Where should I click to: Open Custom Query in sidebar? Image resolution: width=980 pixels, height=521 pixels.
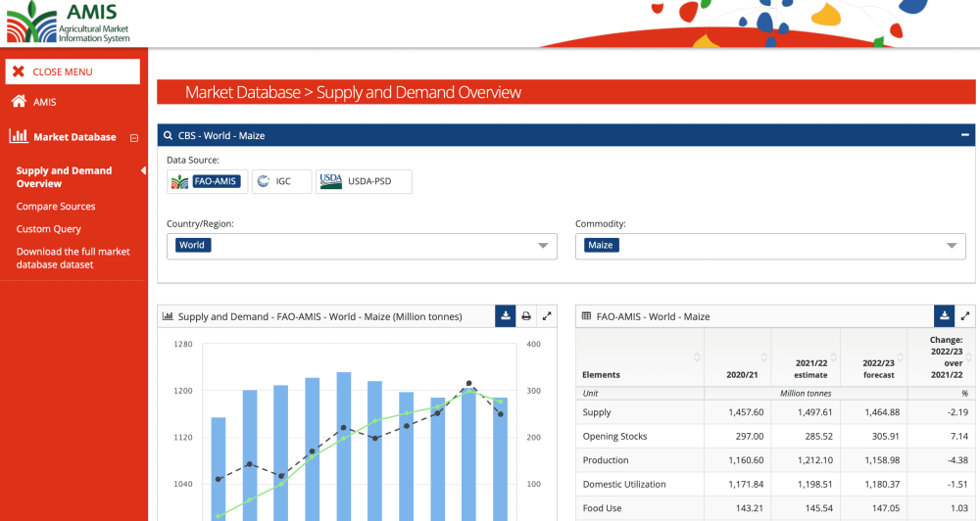(x=48, y=229)
